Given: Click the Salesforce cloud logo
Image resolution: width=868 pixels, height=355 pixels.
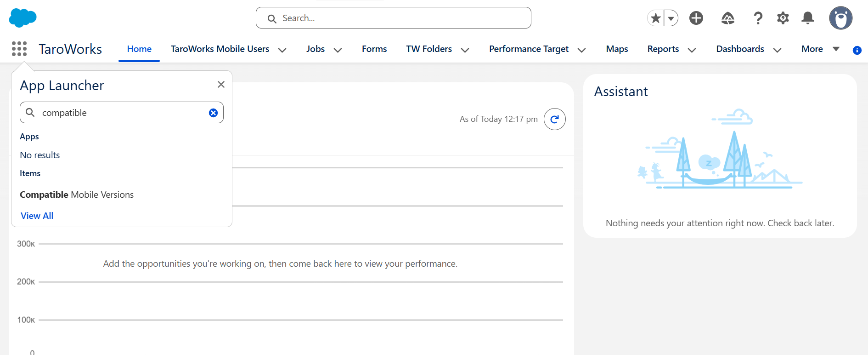Looking at the screenshot, I should [x=23, y=17].
